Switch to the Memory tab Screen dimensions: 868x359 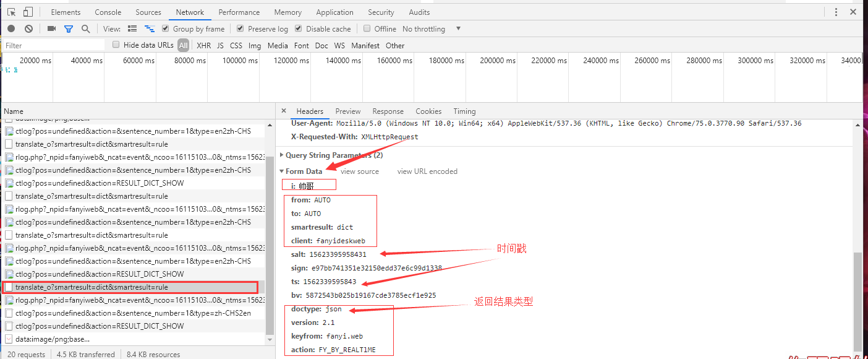[288, 12]
